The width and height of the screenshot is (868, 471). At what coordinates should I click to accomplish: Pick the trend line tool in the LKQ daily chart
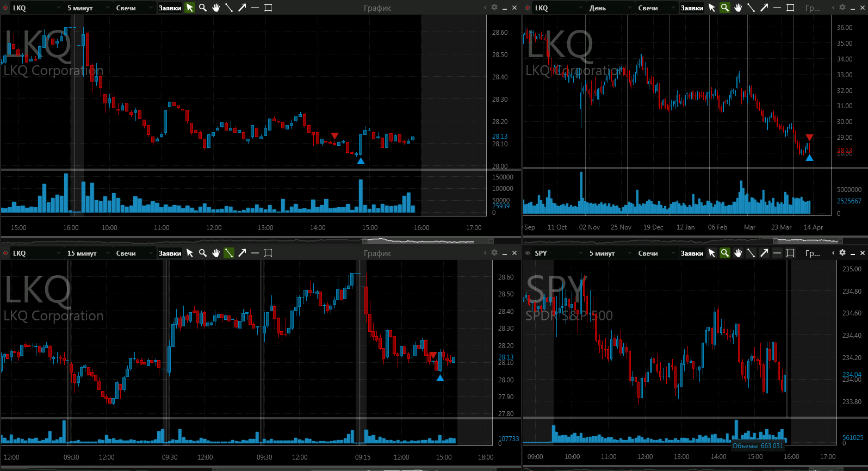click(751, 8)
